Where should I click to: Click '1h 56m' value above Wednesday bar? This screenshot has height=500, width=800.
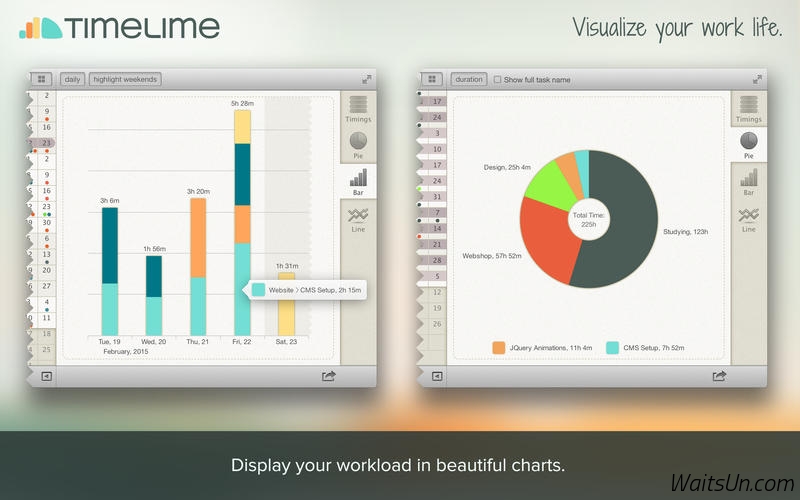[154, 249]
